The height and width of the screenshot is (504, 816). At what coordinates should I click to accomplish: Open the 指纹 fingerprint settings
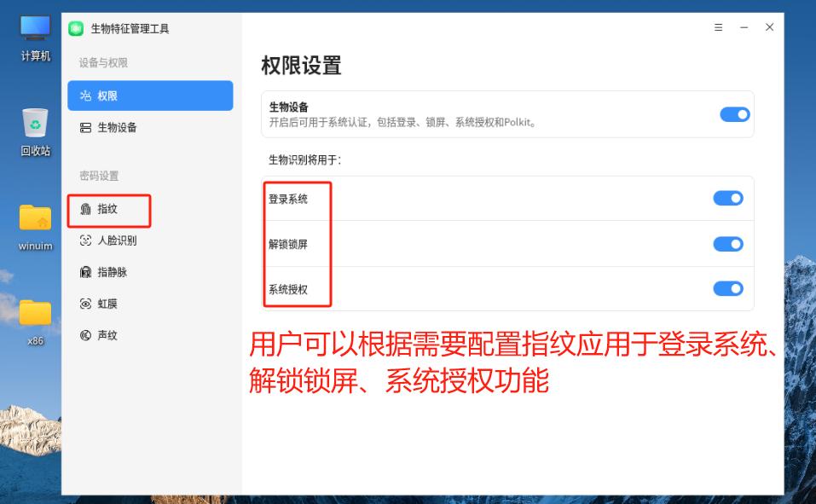150,209
